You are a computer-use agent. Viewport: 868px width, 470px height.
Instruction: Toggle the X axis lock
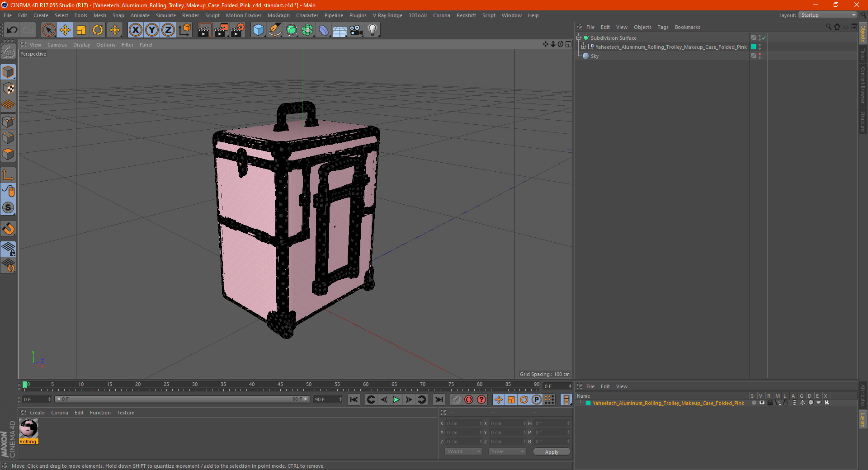pos(135,30)
